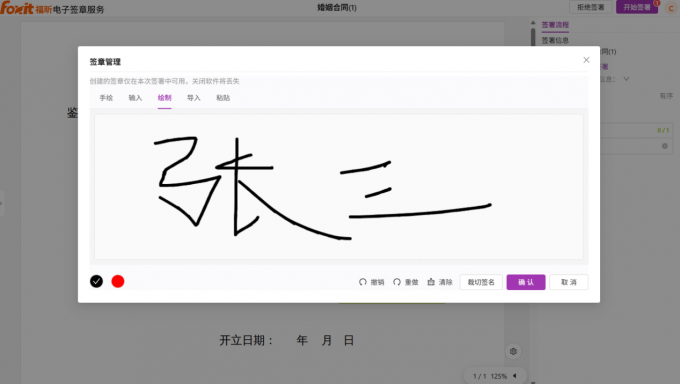680x384 pixels.
Task: Cancel the dialog with 取消
Action: tap(569, 282)
